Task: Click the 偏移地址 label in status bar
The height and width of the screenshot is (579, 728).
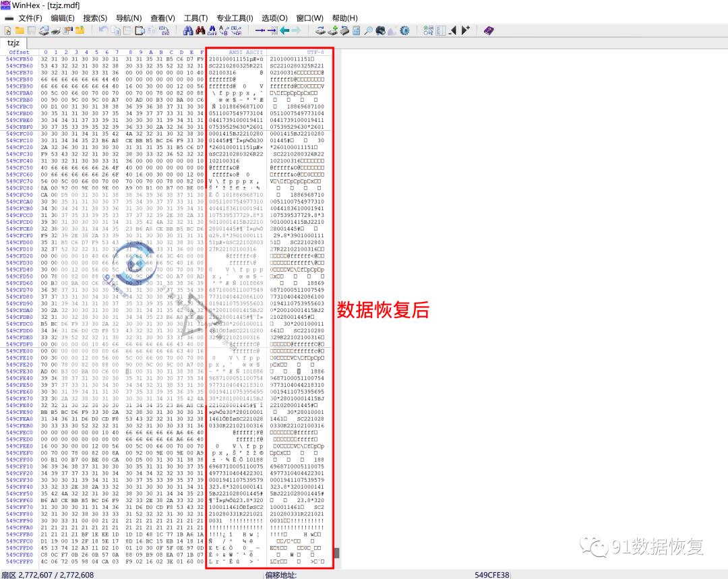Action: click(x=281, y=575)
